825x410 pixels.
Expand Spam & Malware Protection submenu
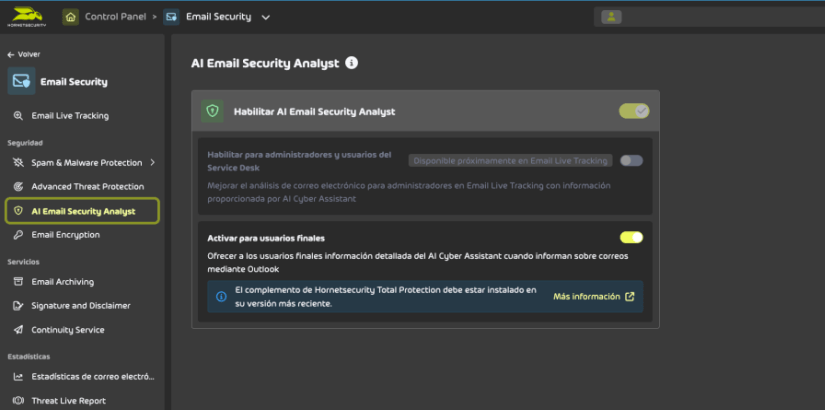[x=152, y=162]
